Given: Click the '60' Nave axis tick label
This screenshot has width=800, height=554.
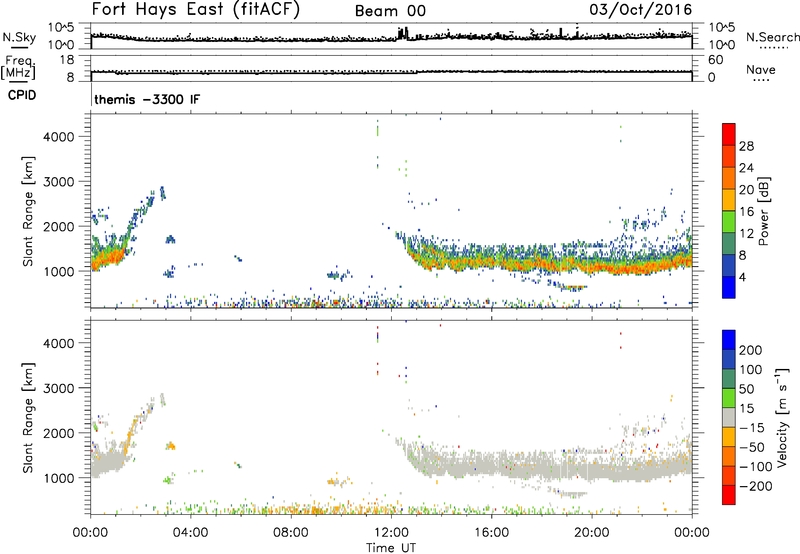Looking at the screenshot, I should tap(715, 60).
